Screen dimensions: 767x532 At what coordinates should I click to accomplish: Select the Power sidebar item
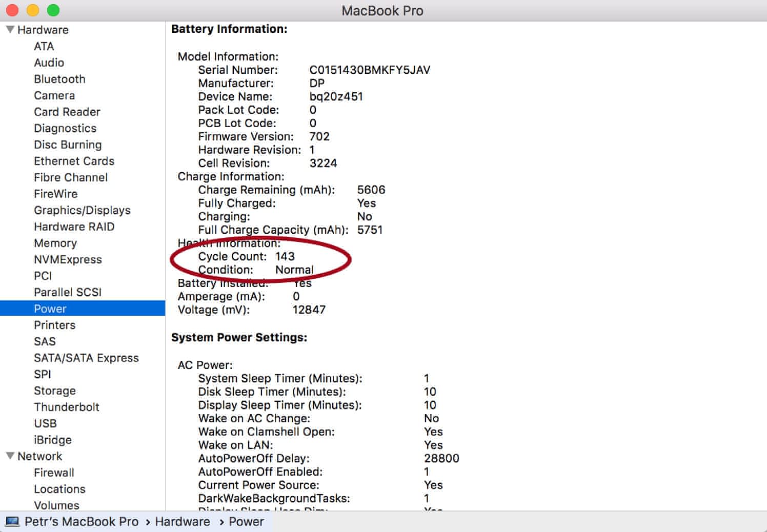click(x=50, y=309)
